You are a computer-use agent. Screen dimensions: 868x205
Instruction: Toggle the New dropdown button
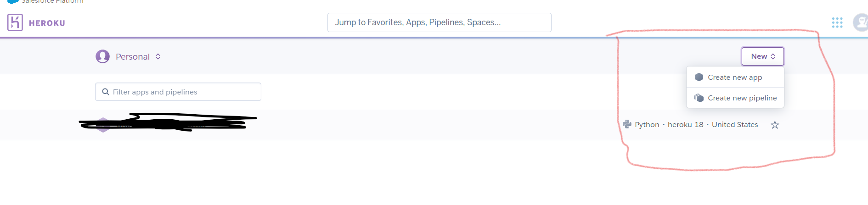click(x=763, y=56)
